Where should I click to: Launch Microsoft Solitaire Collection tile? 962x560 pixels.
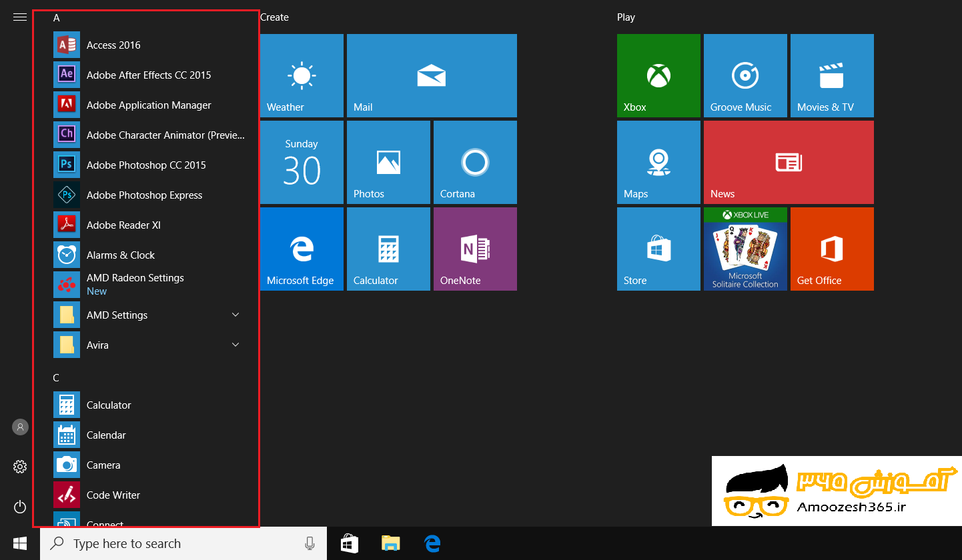[x=745, y=249]
